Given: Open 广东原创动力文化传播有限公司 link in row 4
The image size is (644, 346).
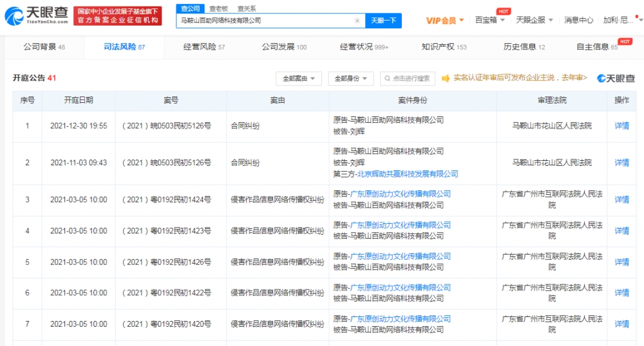Looking at the screenshot, I should (401, 225).
